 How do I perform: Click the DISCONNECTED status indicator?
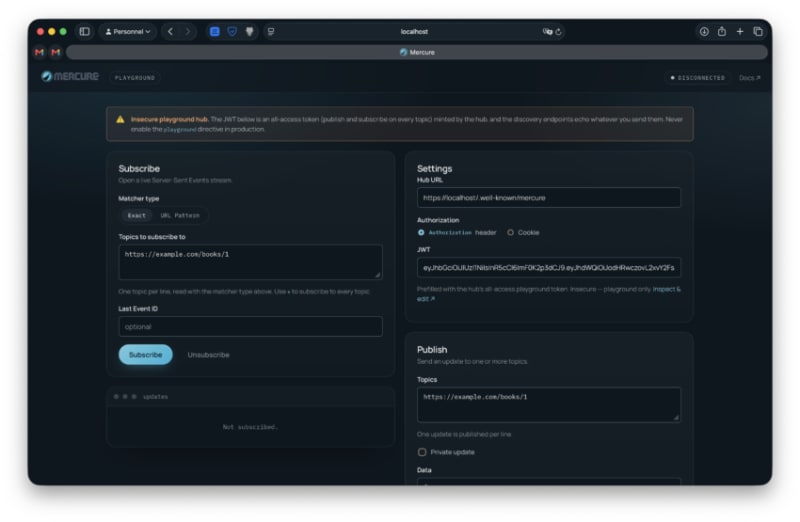pos(697,78)
